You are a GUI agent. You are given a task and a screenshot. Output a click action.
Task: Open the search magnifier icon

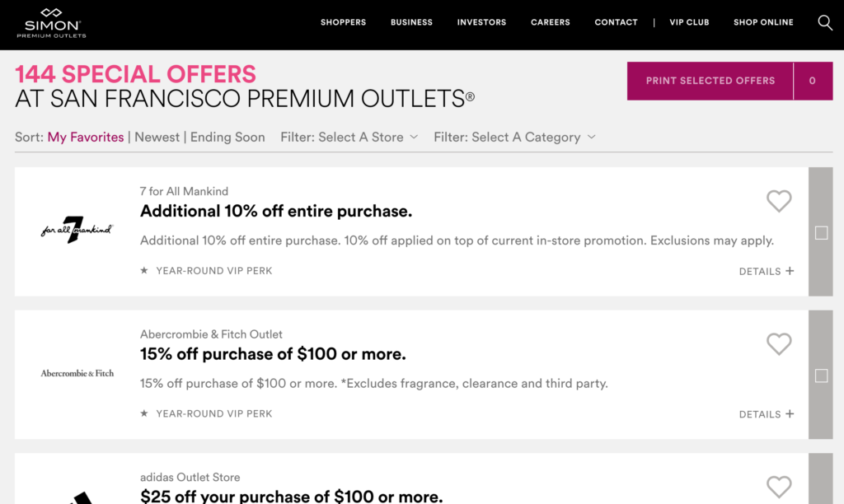(825, 22)
